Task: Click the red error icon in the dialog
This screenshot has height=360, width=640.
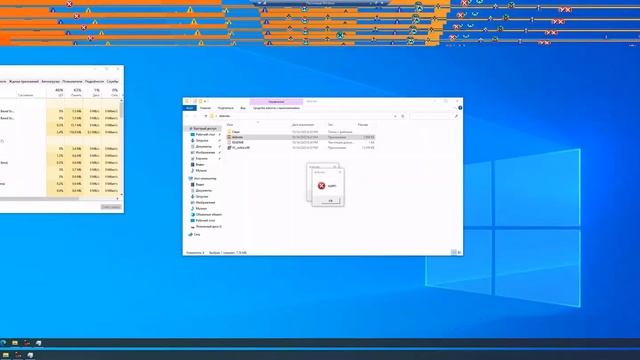Action: point(321,186)
